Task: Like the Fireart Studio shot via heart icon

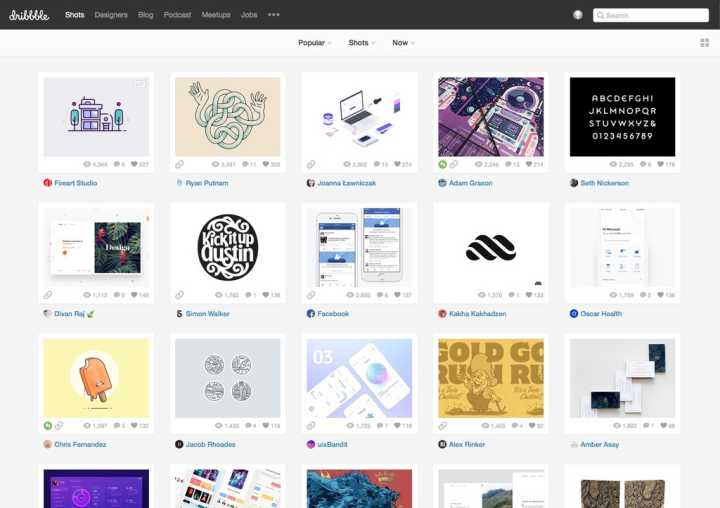Action: [x=134, y=164]
